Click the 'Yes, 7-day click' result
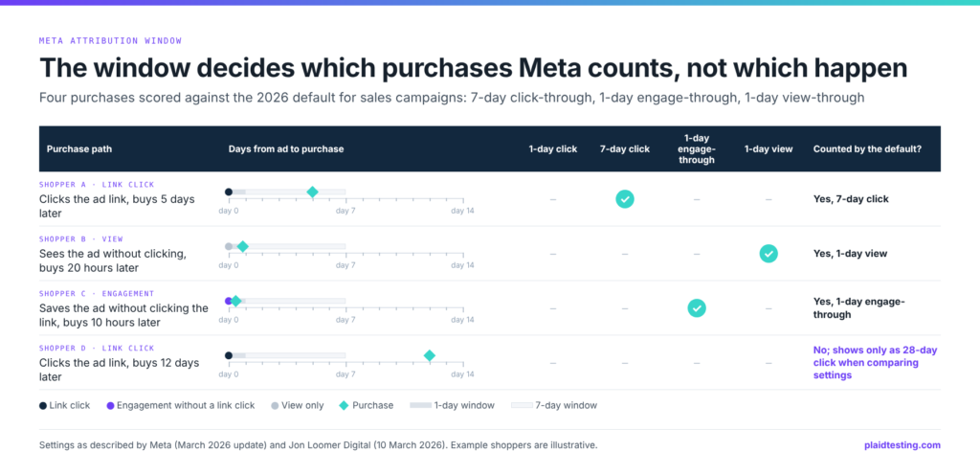The image size is (980, 475). pyautogui.click(x=851, y=199)
